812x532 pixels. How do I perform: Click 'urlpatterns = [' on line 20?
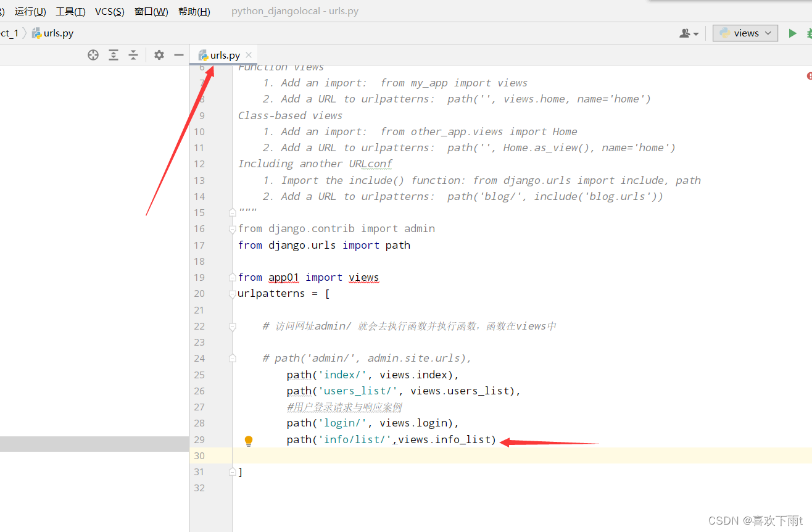pos(284,293)
